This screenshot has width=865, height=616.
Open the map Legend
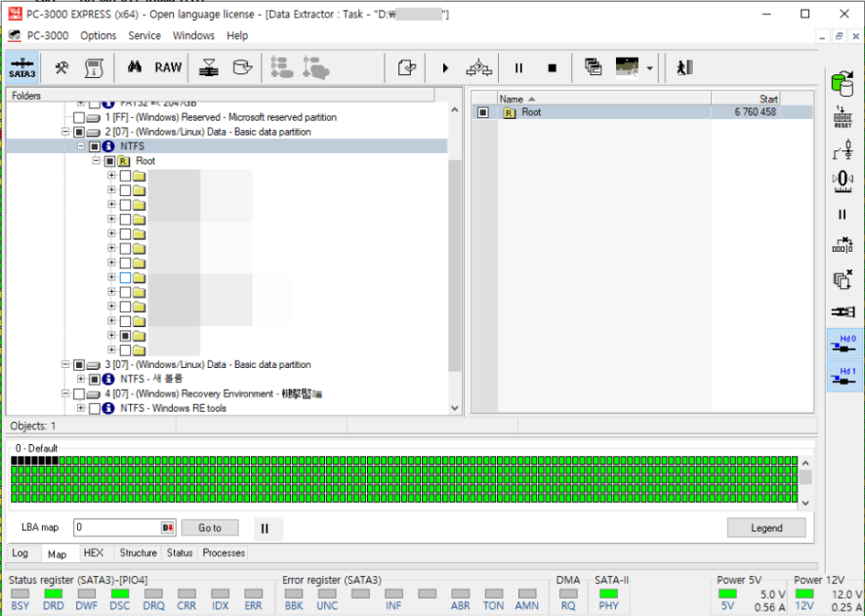tap(766, 528)
